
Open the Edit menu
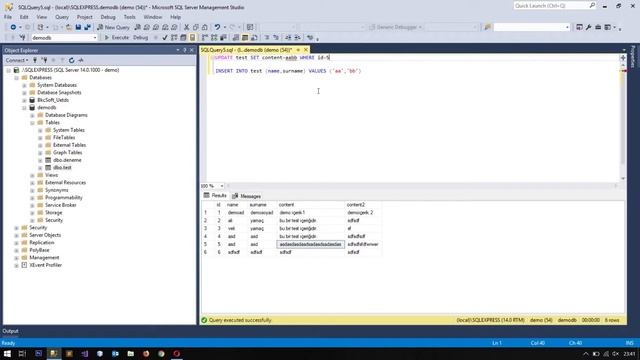click(x=24, y=17)
